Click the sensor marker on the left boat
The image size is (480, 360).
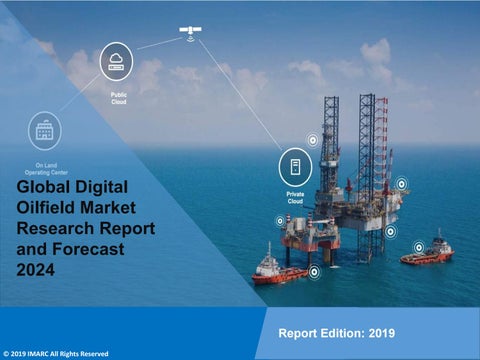[314, 272]
